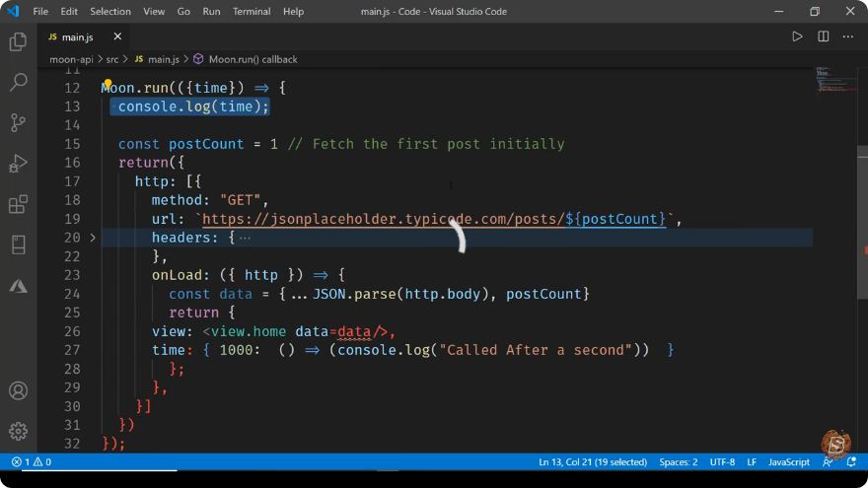Click line number 15 in gutter

click(x=72, y=144)
